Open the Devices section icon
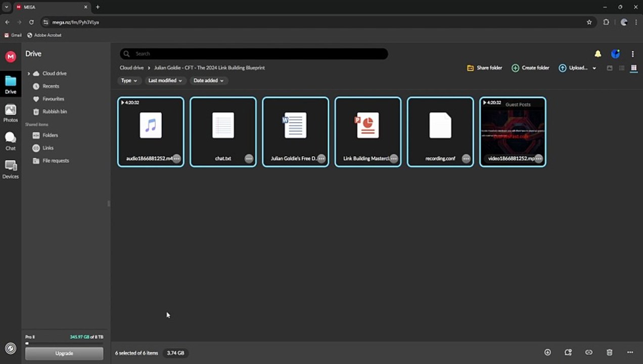The height and width of the screenshot is (364, 643). click(11, 169)
